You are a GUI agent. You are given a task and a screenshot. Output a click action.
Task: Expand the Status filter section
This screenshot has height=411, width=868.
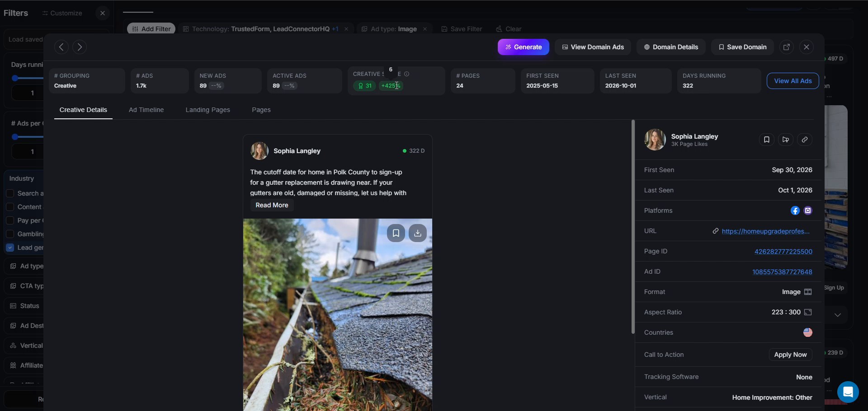(x=25, y=306)
